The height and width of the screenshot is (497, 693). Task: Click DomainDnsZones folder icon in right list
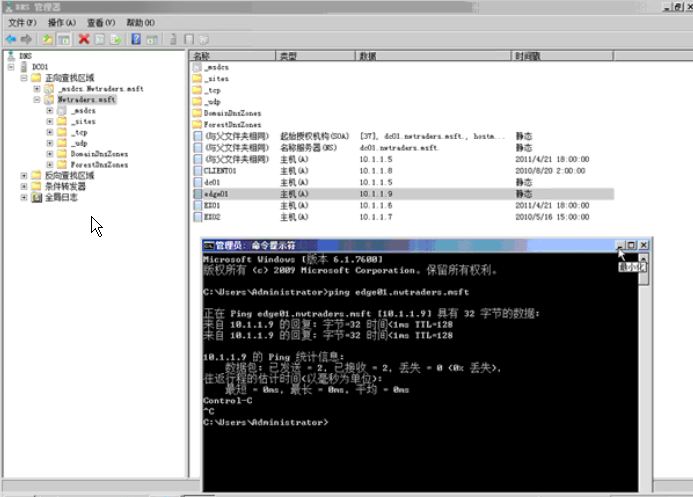[197, 113]
